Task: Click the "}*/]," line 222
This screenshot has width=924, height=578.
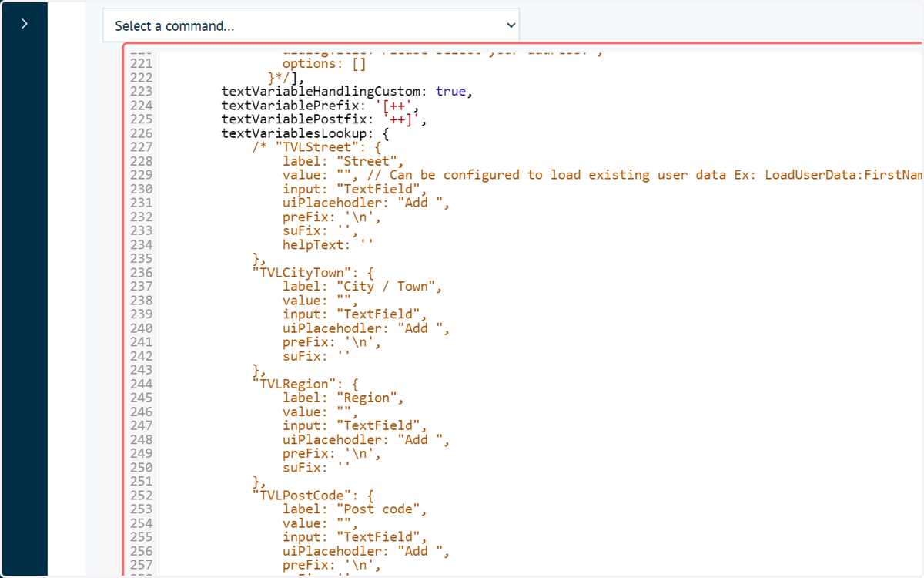Action: (x=286, y=78)
